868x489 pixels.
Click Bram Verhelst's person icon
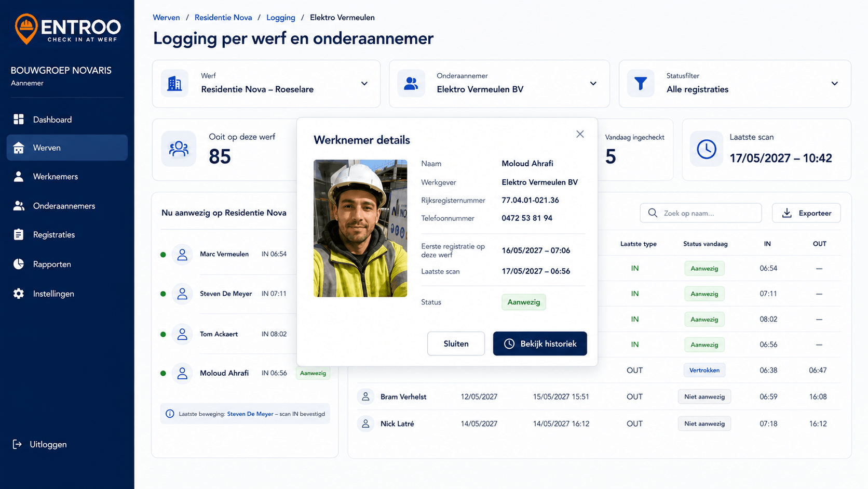coord(365,397)
